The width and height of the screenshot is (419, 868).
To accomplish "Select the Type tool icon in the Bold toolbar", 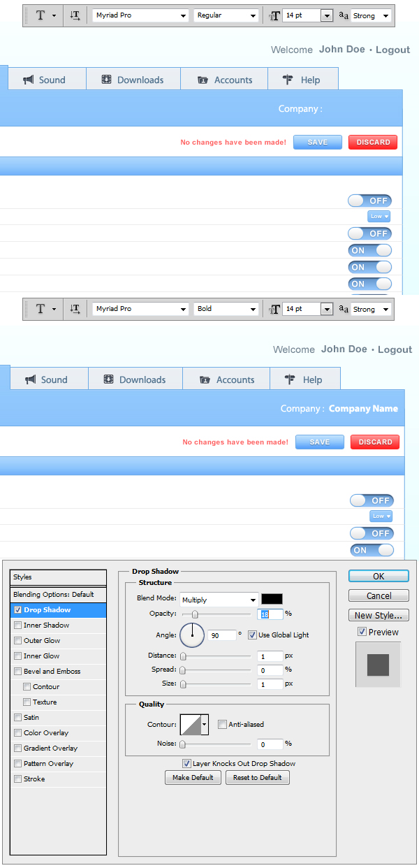I will point(41,309).
